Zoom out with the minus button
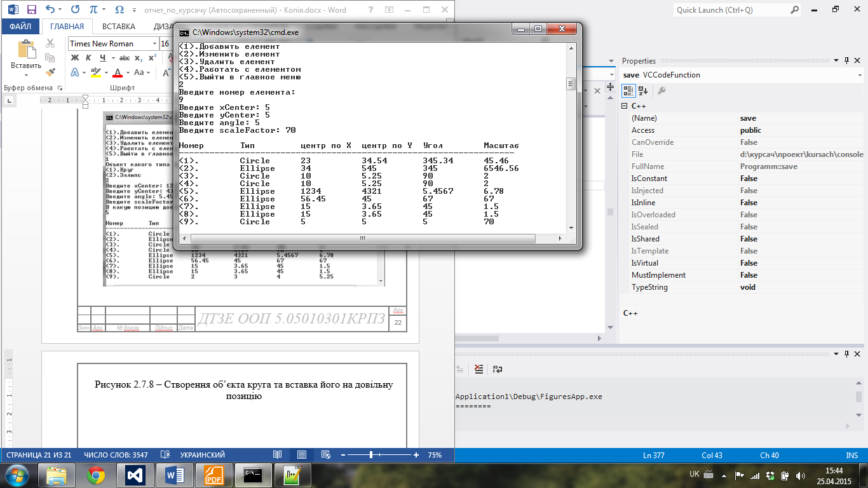The width and height of the screenshot is (868, 488). tap(343, 455)
